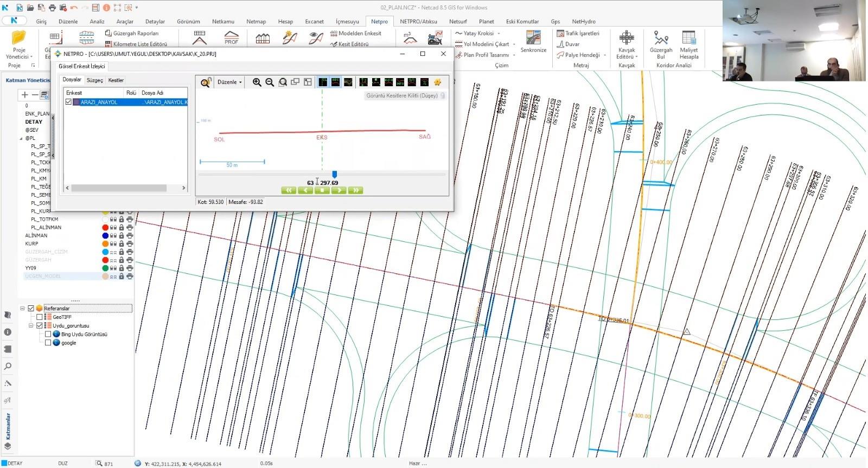Uncheck the ARAZI_ANAYOL enkesit checkbox
868x468 pixels.
(68, 102)
